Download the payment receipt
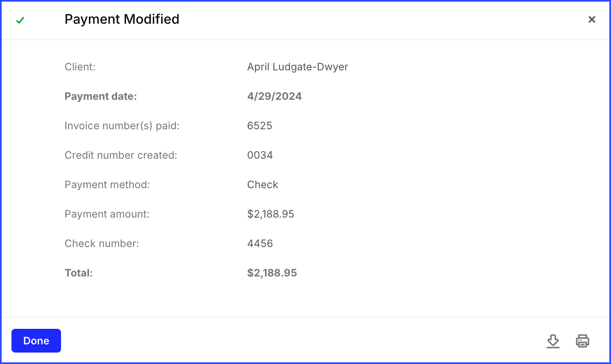This screenshot has height=364, width=611. point(553,341)
